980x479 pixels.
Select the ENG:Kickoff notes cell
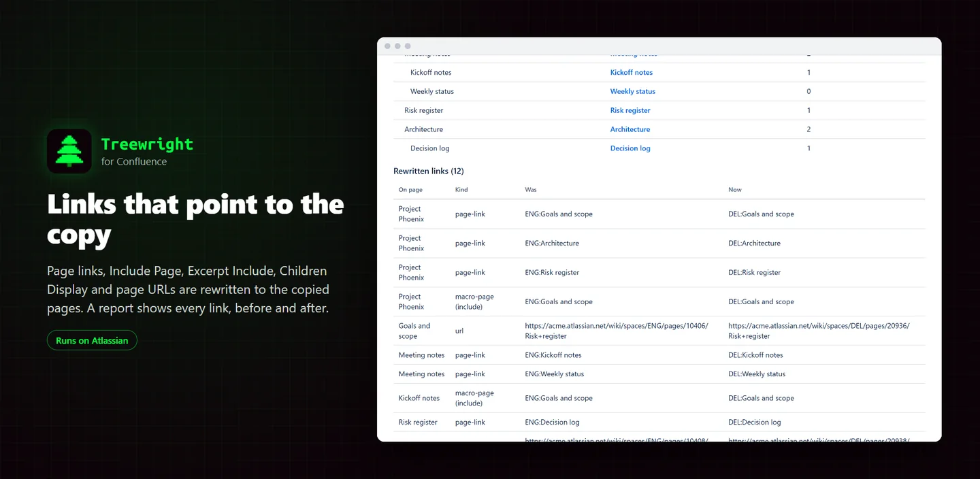point(553,355)
